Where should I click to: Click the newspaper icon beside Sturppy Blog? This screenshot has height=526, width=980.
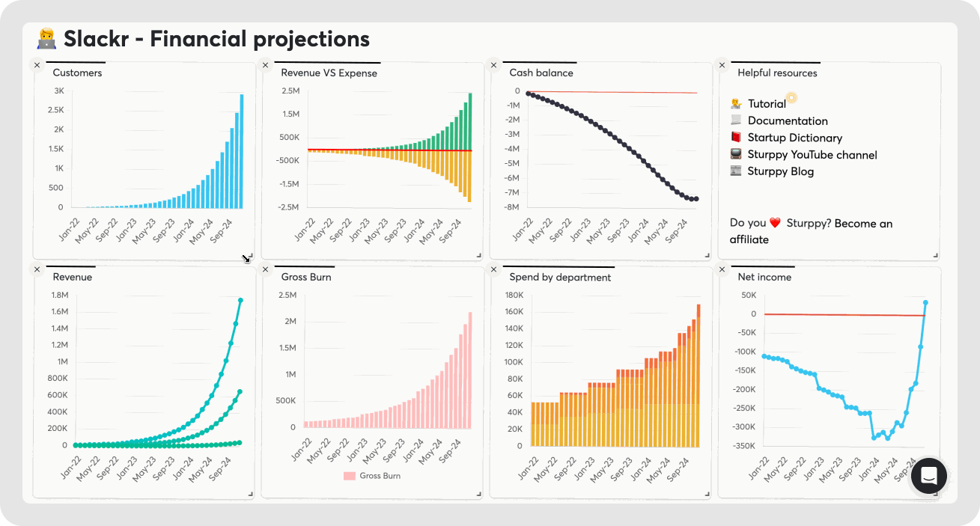pos(737,171)
